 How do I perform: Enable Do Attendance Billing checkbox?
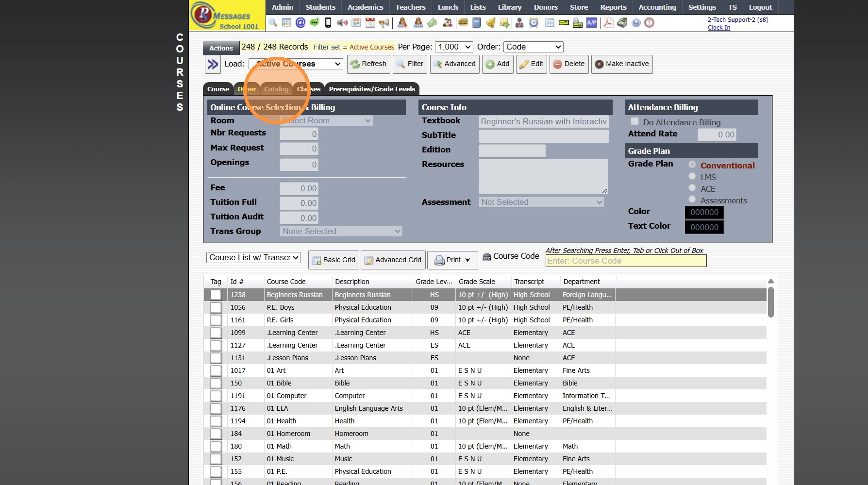tap(634, 121)
